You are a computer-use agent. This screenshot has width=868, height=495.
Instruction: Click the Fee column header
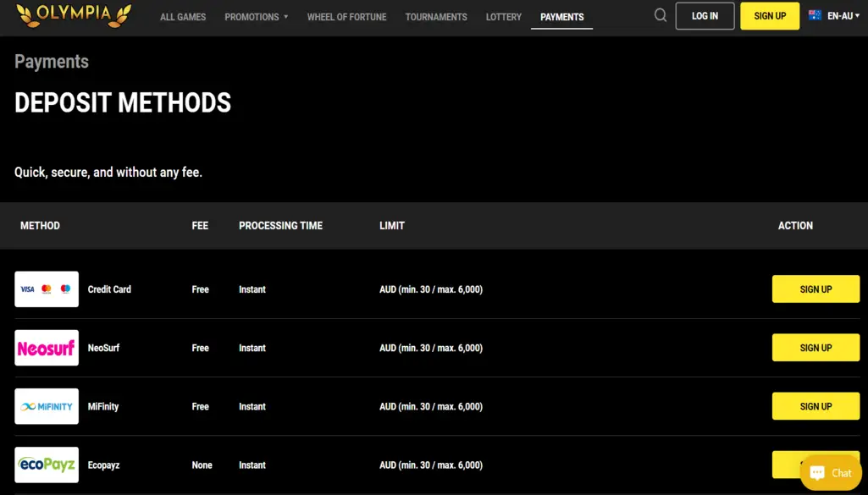coord(200,226)
